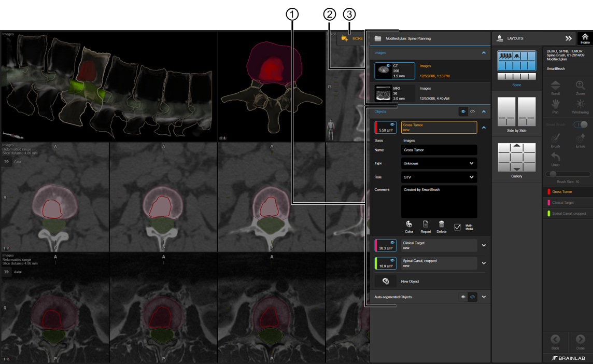Screen dimensions: 606x364
Task: Move Gallery layout down with bottom arrow
Action: click(517, 169)
